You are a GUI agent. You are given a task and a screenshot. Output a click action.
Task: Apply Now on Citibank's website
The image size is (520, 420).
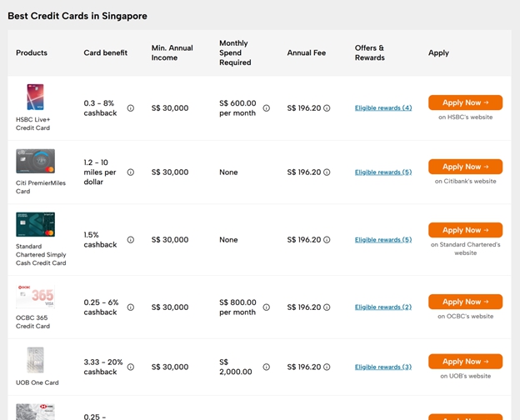pyautogui.click(x=465, y=167)
